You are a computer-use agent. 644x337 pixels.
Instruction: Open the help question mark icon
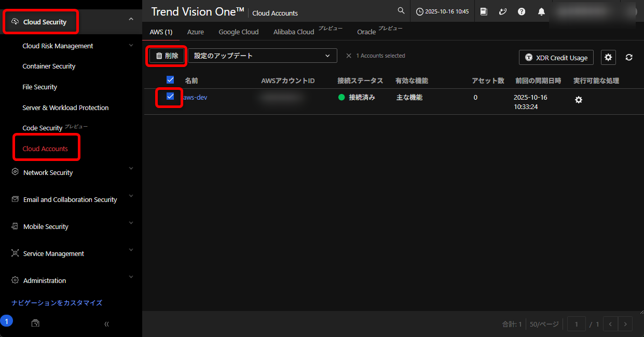click(x=522, y=11)
